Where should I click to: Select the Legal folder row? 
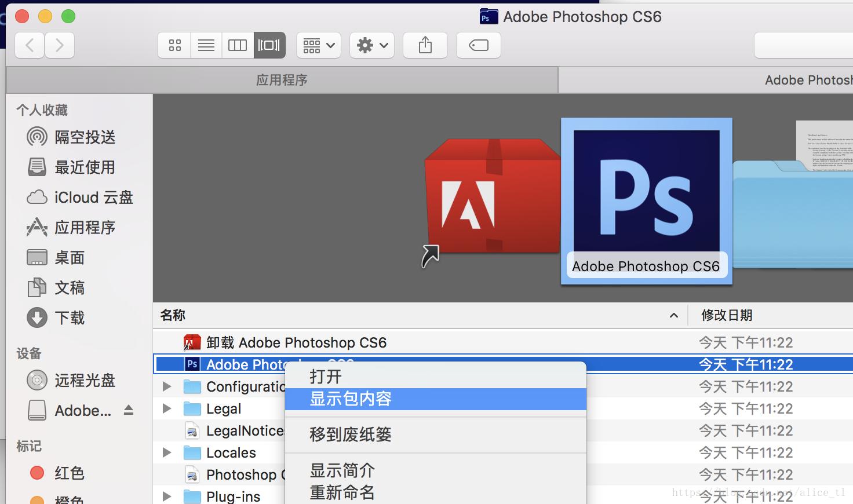point(503,408)
